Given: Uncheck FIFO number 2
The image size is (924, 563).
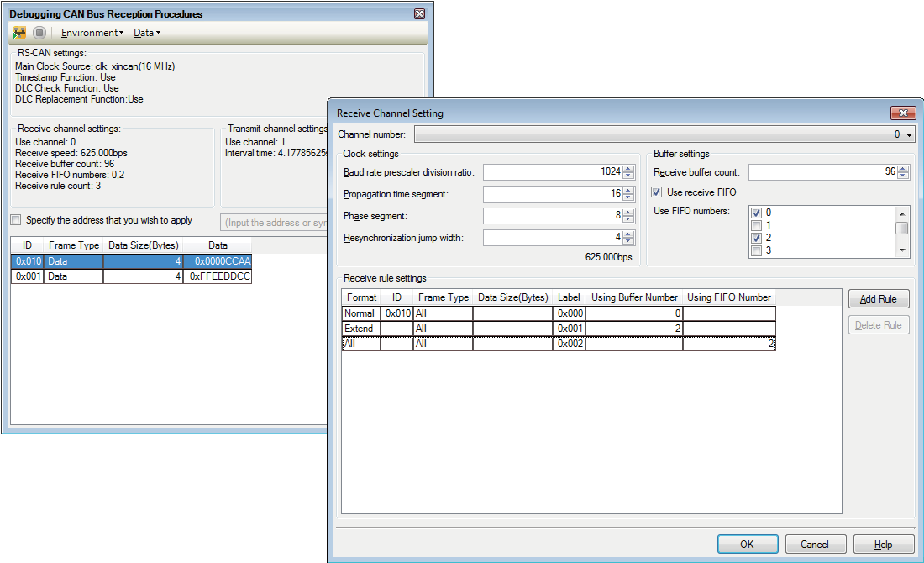Looking at the screenshot, I should (x=756, y=238).
